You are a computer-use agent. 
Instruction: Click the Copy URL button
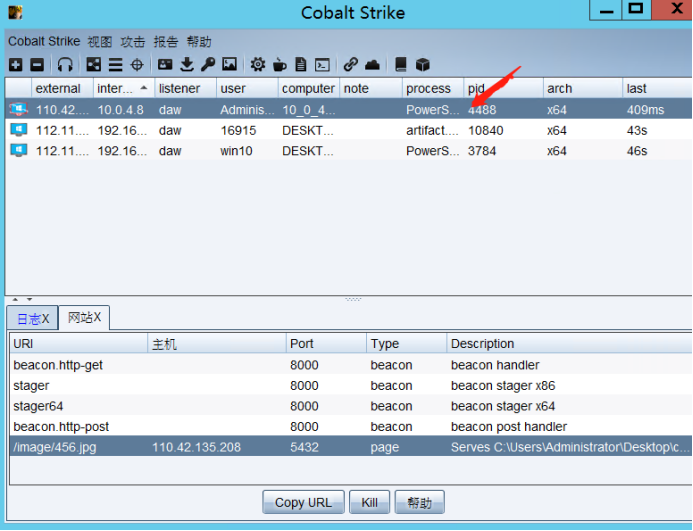[303, 502]
